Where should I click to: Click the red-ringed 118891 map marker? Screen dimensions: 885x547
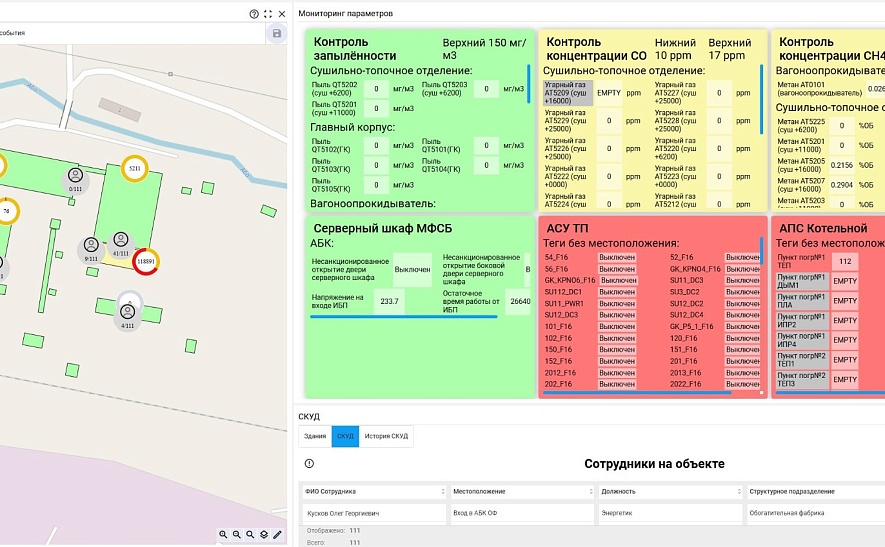146,261
